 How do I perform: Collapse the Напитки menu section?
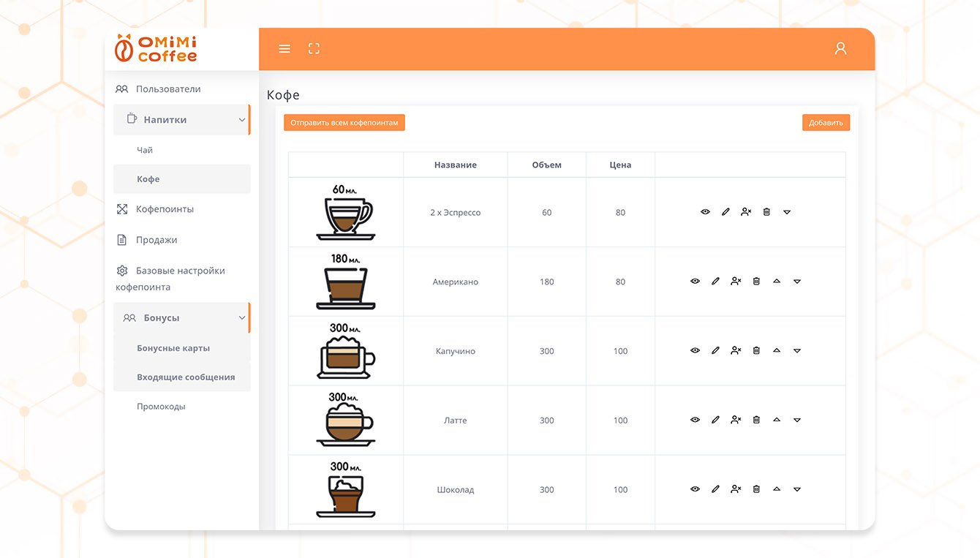181,120
